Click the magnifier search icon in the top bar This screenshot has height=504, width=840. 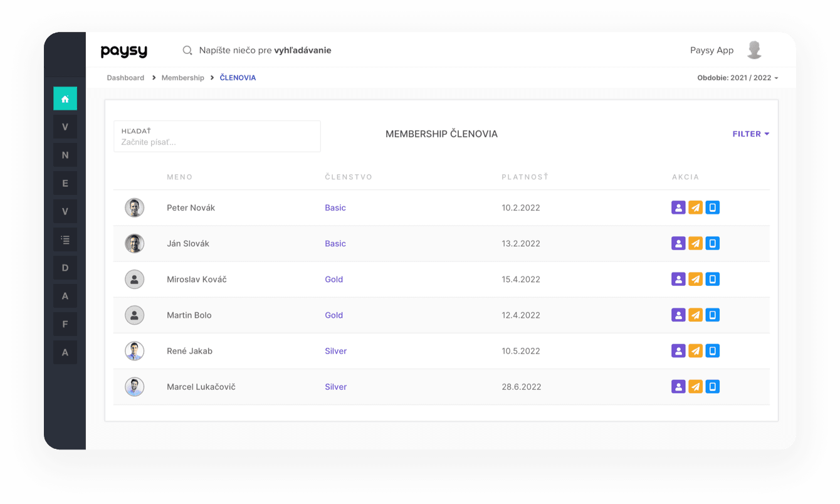pyautogui.click(x=187, y=50)
